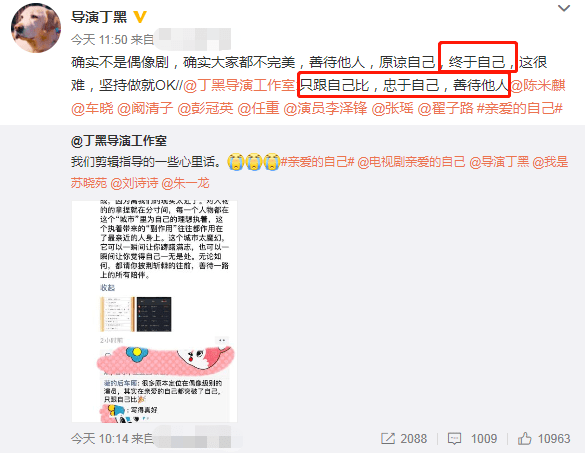
Task: Click the repost icon beside 2088
Action: (388, 438)
